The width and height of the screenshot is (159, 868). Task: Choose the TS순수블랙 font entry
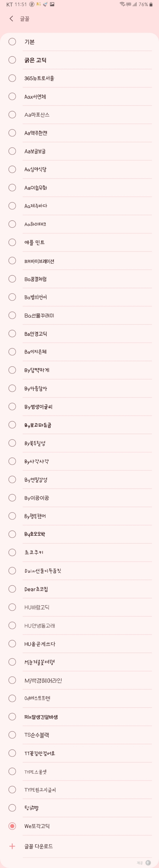[37, 735]
